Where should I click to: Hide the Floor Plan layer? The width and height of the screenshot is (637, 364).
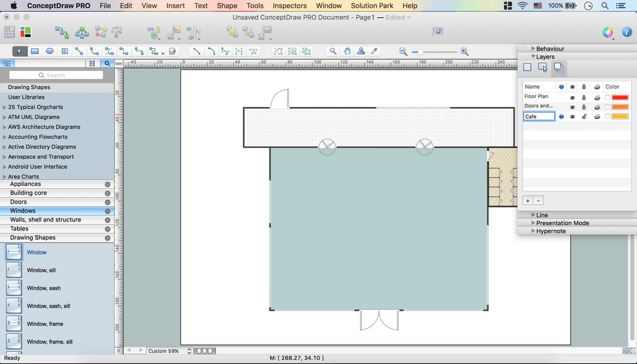572,97
